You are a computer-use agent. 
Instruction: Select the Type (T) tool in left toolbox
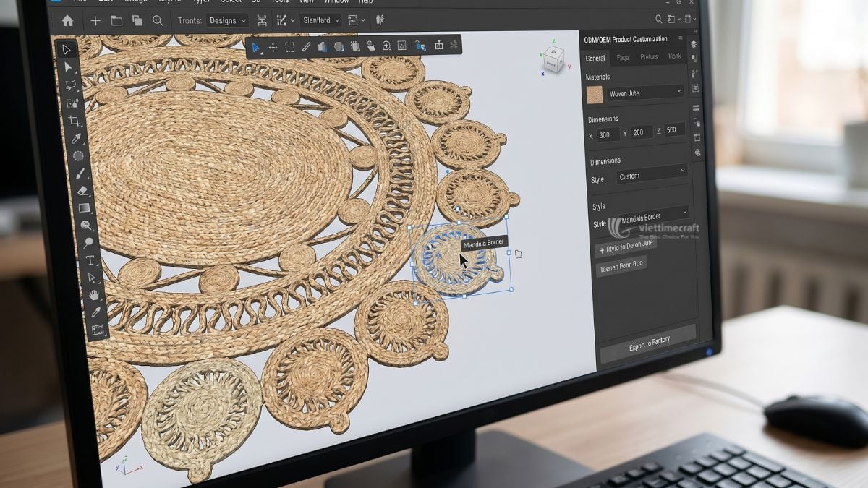[x=90, y=260]
